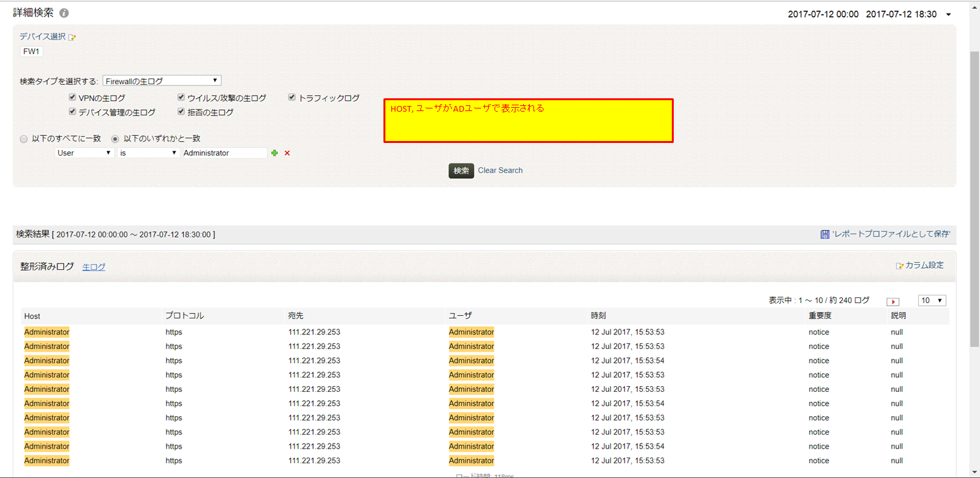Viewport: 980px width, 478px height.
Task: Click the save icon for report profile
Action: tap(824, 234)
